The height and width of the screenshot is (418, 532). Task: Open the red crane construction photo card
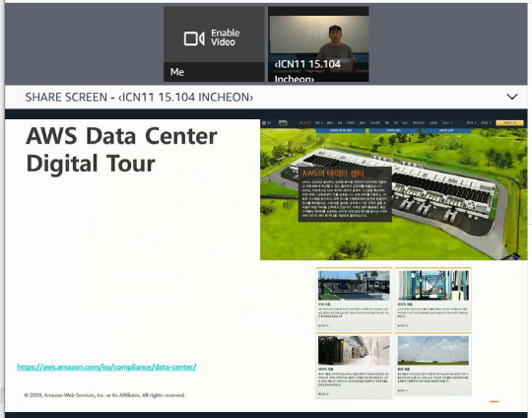tap(432, 364)
